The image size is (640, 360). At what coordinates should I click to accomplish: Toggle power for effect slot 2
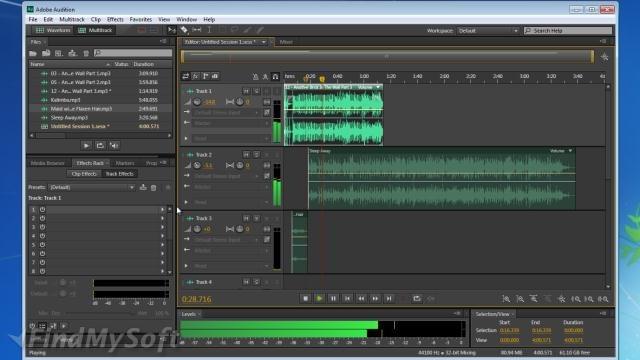click(42, 218)
